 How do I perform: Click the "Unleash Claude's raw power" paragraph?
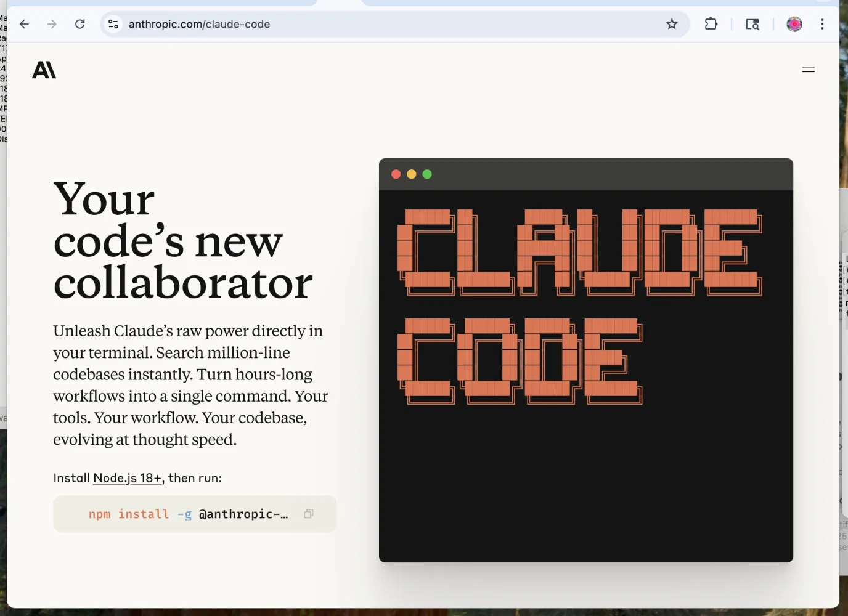190,385
